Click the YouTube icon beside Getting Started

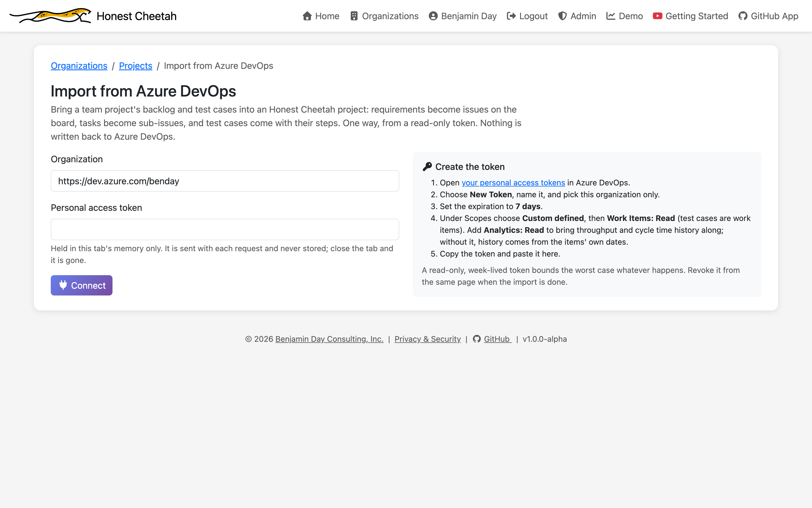pos(657,16)
